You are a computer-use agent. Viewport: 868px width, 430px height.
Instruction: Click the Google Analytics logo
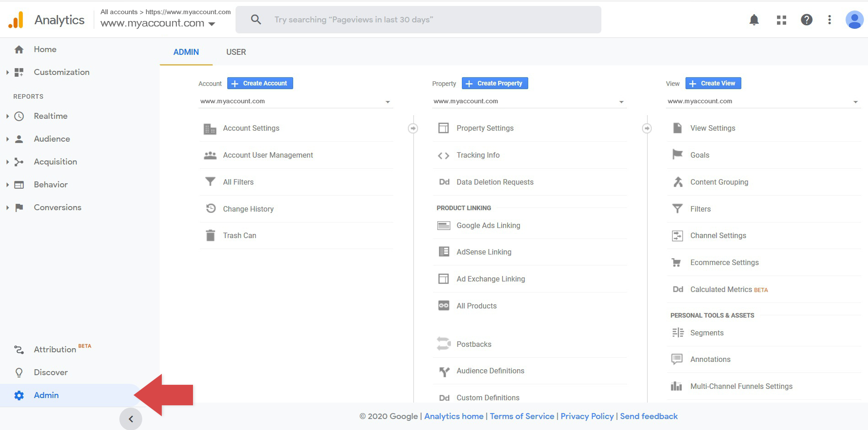click(x=16, y=20)
